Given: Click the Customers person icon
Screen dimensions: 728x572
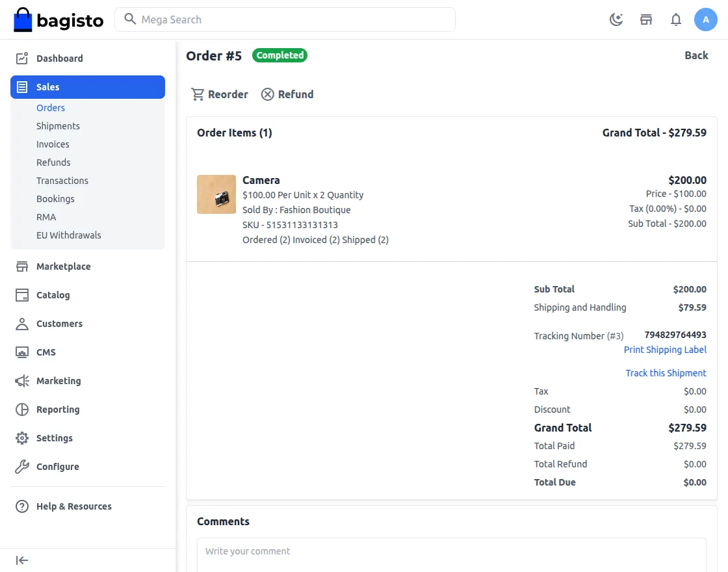Looking at the screenshot, I should [22, 324].
